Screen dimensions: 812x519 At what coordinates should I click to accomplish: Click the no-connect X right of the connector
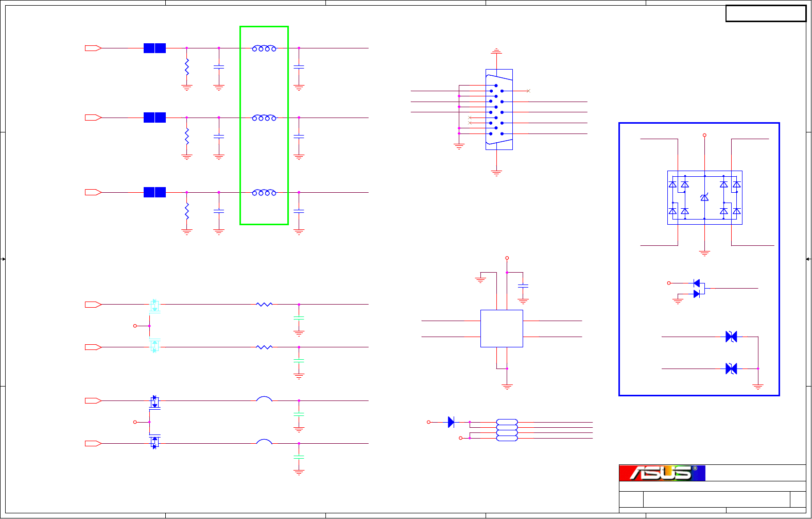click(528, 91)
